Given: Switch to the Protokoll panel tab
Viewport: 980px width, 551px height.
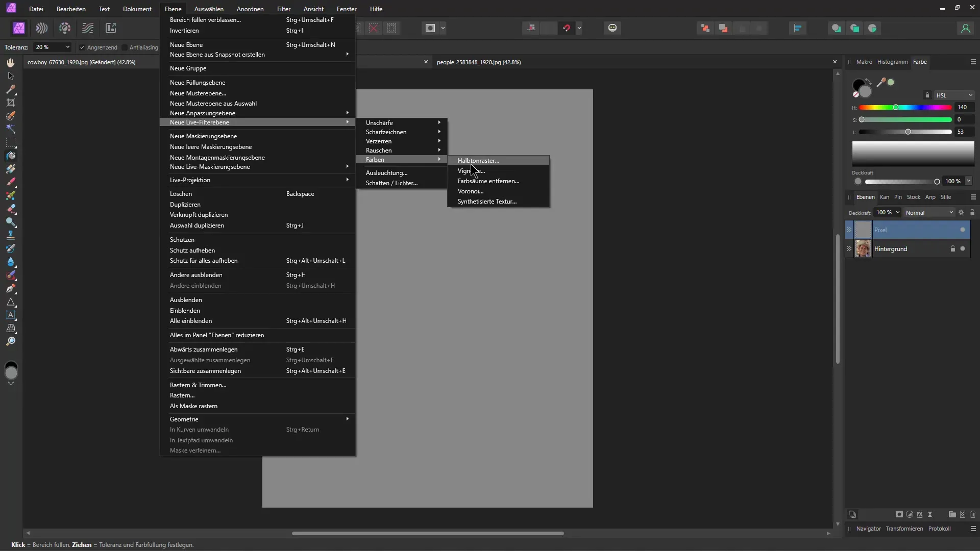Looking at the screenshot, I should pos(939,529).
